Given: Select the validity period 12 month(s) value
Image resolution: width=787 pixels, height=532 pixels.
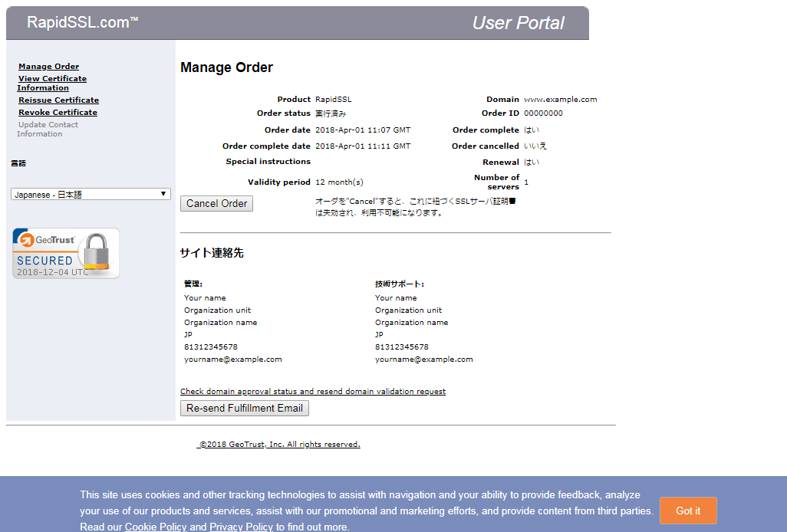Looking at the screenshot, I should (339, 182).
